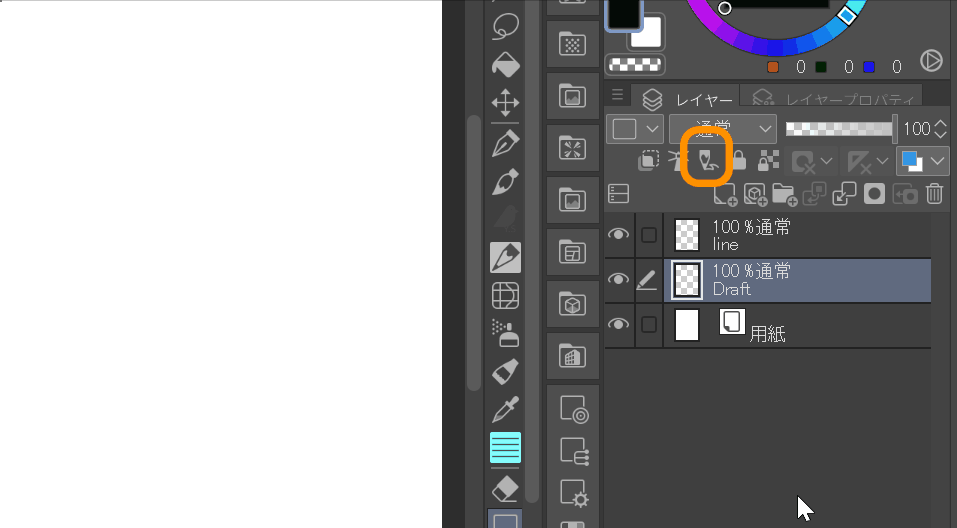Open the layer mask options dropdown arrow
The width and height of the screenshot is (957, 528).
pos(826,161)
